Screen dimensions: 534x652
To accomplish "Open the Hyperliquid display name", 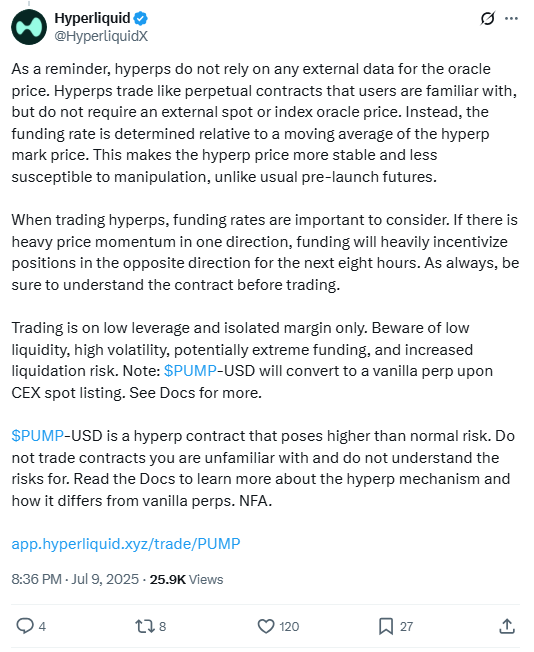I will (92, 18).
